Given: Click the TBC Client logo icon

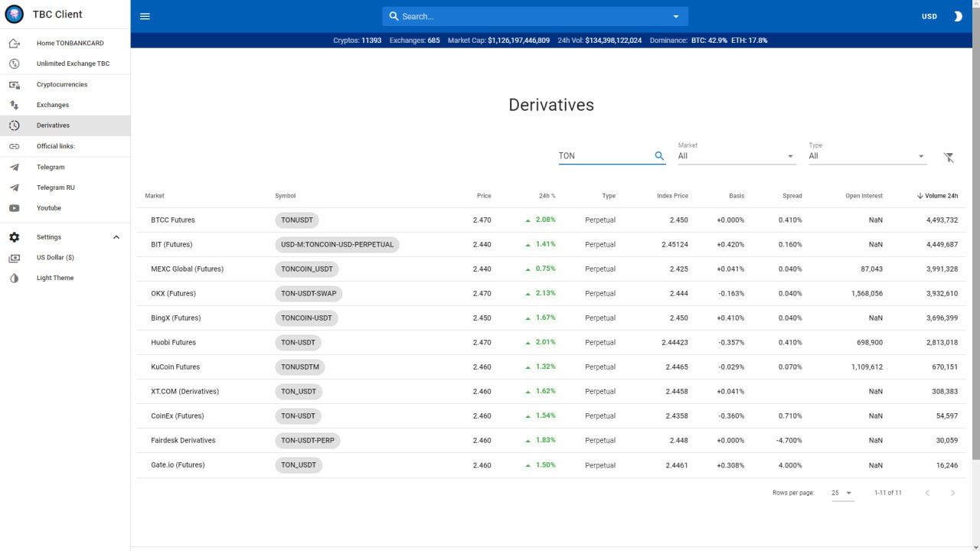Looking at the screenshot, I should [x=15, y=15].
